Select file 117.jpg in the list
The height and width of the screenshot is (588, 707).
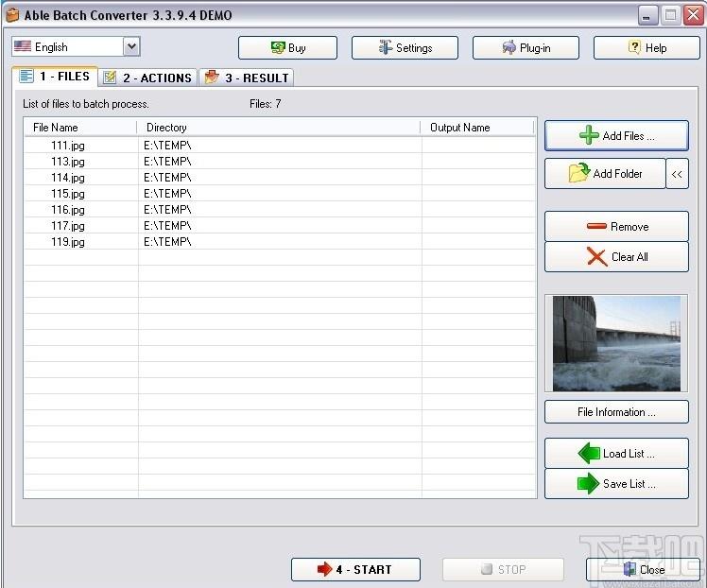[68, 225]
